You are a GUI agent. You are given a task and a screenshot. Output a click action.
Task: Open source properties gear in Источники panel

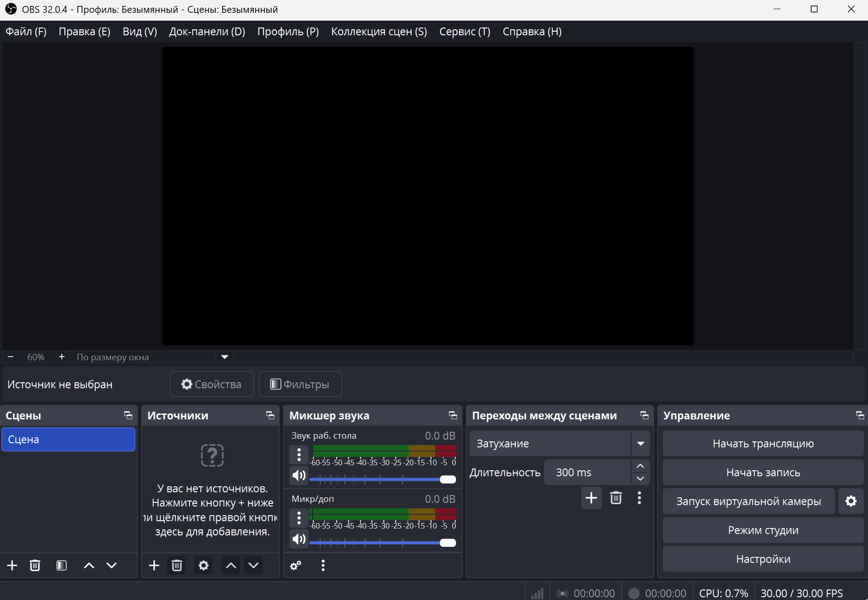[x=203, y=565]
